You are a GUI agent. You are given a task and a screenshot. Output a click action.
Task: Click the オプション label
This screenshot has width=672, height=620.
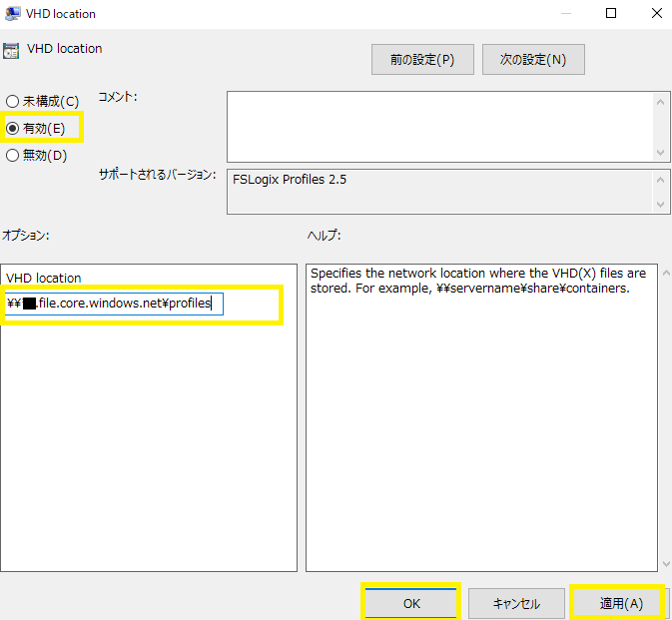click(x=26, y=236)
